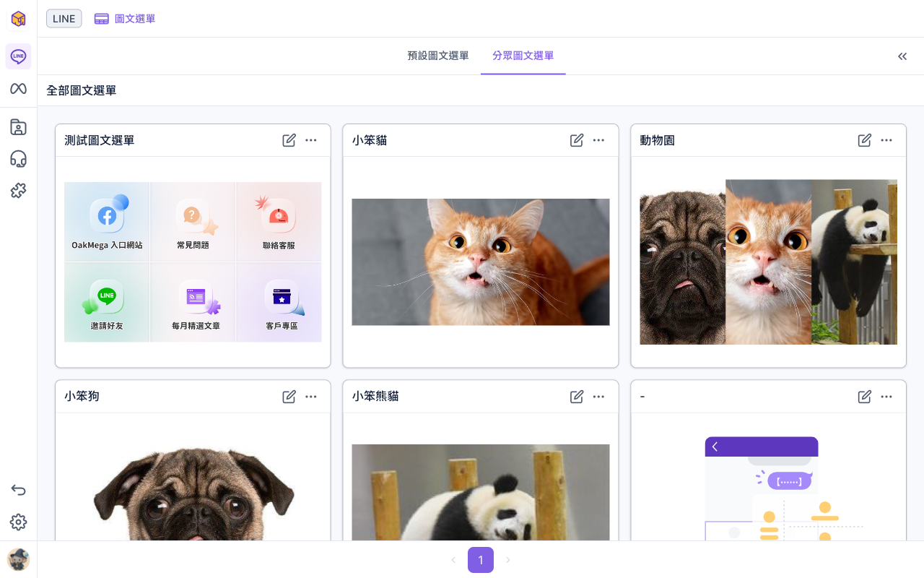Collapse the panel with double chevron

pos(902,56)
